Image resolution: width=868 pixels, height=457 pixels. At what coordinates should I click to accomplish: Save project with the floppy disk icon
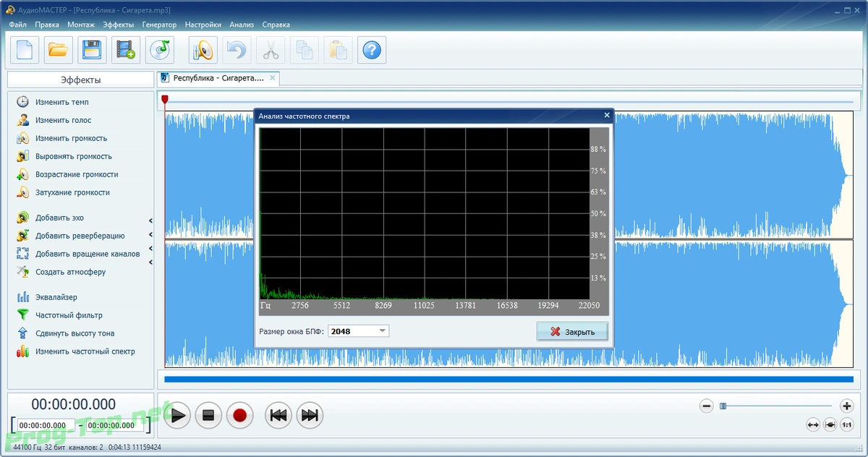click(x=92, y=50)
